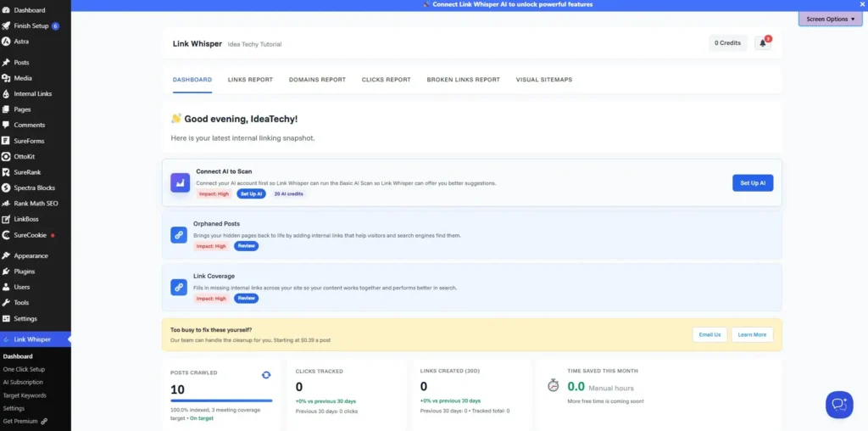
Task: Click the Link Coverage link icon
Action: coord(179,287)
